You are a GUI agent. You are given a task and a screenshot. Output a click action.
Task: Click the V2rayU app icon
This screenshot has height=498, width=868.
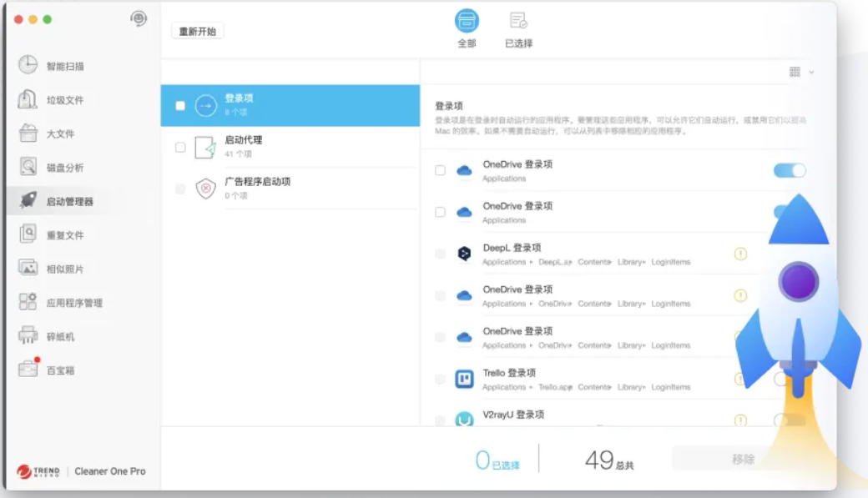[464, 419]
